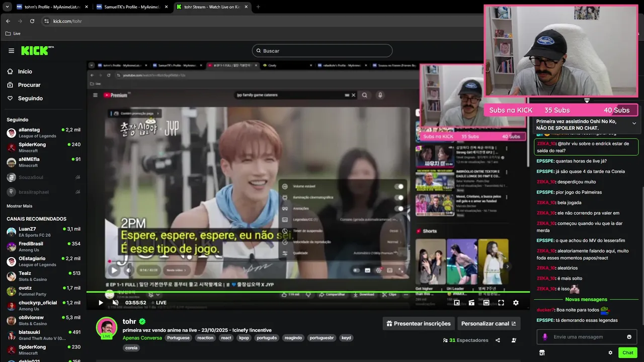This screenshot has width=644, height=362.
Task: Select the Portuguese tag
Action: point(178,338)
